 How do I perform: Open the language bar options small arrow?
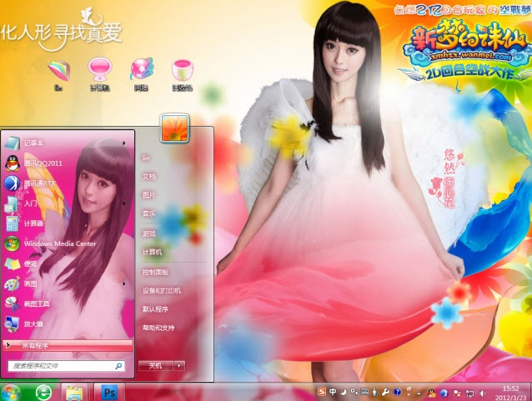(409, 394)
